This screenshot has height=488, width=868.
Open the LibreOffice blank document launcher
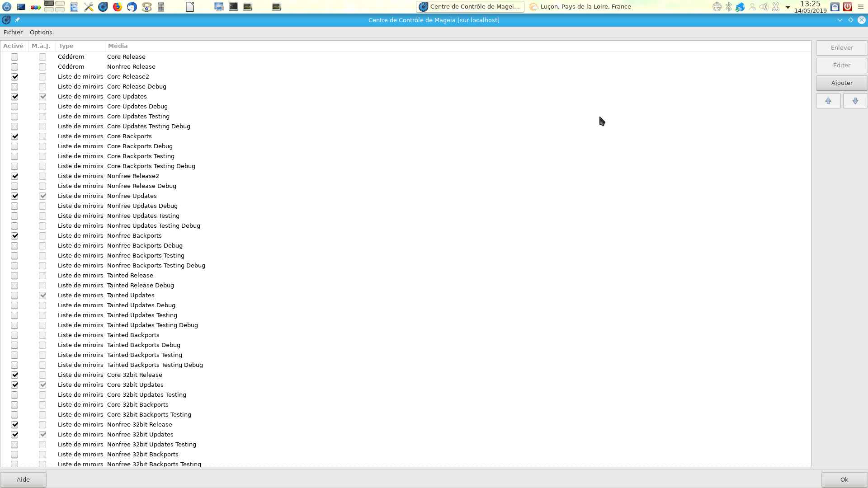[190, 7]
